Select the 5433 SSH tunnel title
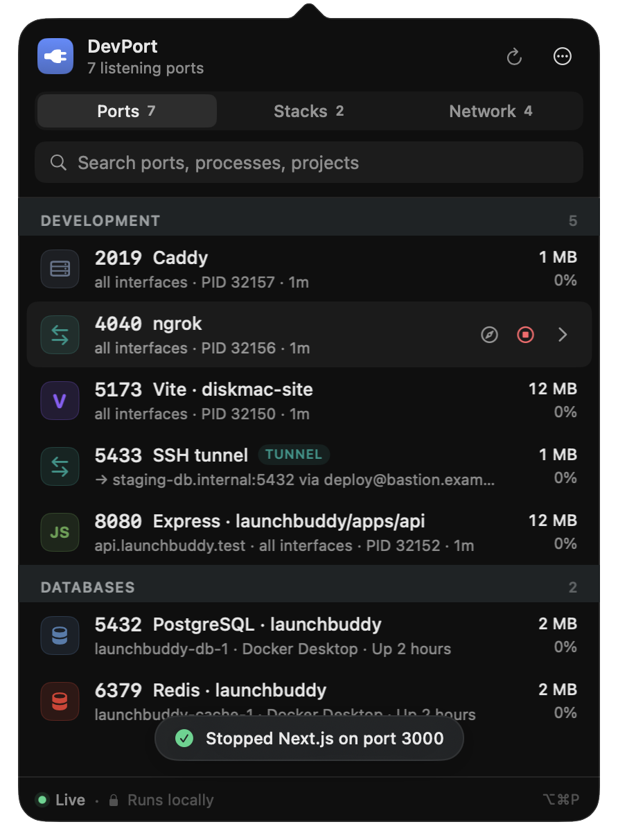 coord(171,455)
